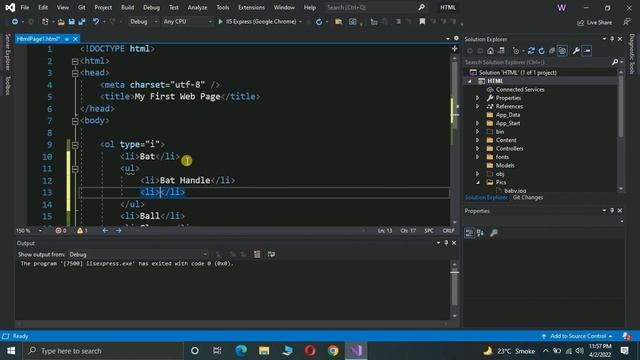This screenshot has width=640, height=360.
Task: Click the Visual Studio search box
Action: [x=376, y=7]
